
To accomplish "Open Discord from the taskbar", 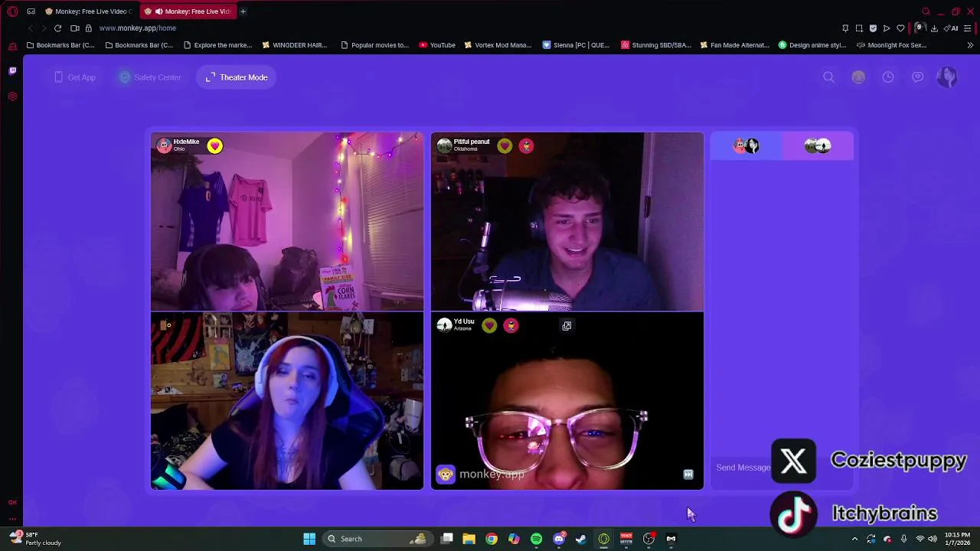I will [559, 539].
